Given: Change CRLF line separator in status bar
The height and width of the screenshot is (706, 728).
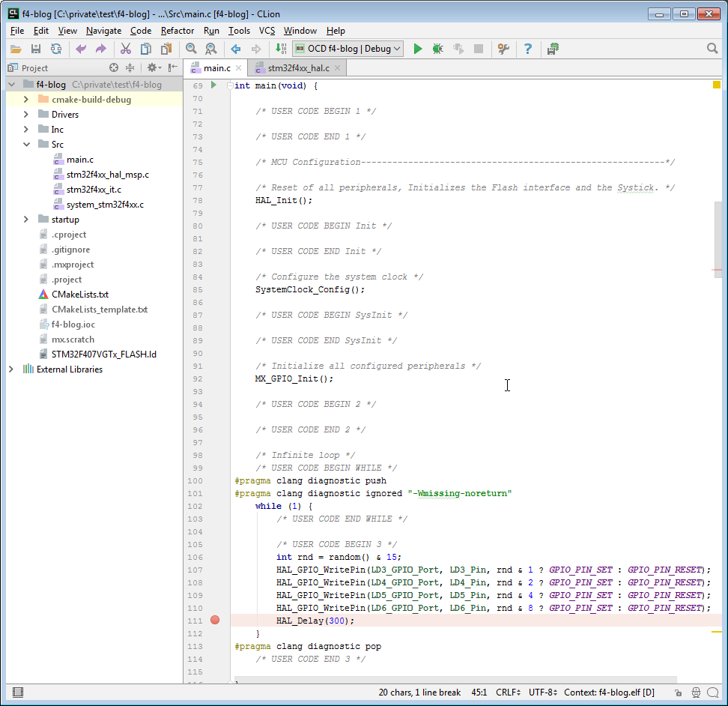Looking at the screenshot, I should tap(506, 693).
